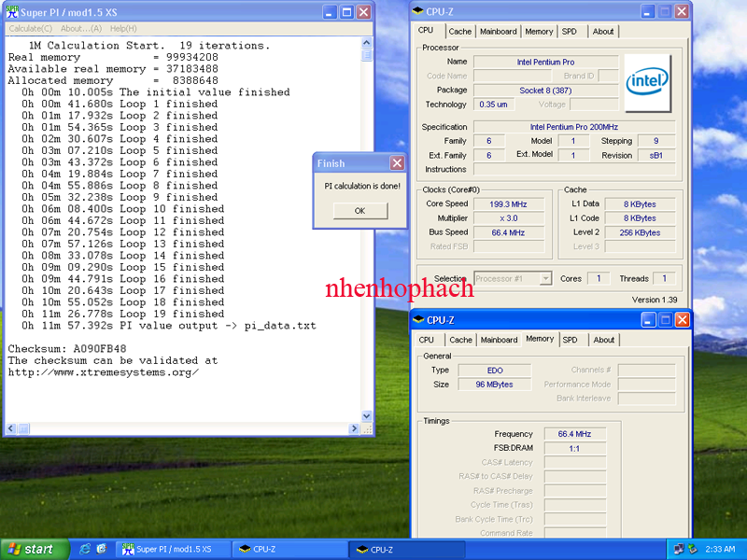The height and width of the screenshot is (560, 747).
Task: Click Checksum: A090FB48 line in Super PI
Action: tap(67, 348)
